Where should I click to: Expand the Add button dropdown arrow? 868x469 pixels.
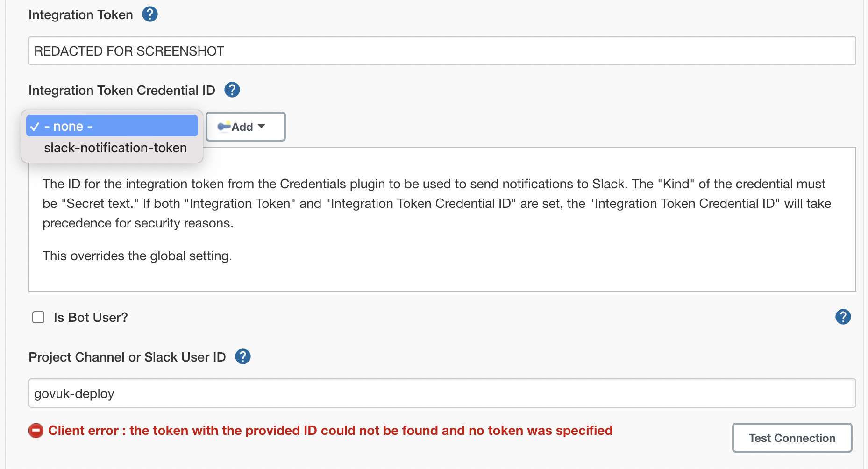[x=262, y=126]
